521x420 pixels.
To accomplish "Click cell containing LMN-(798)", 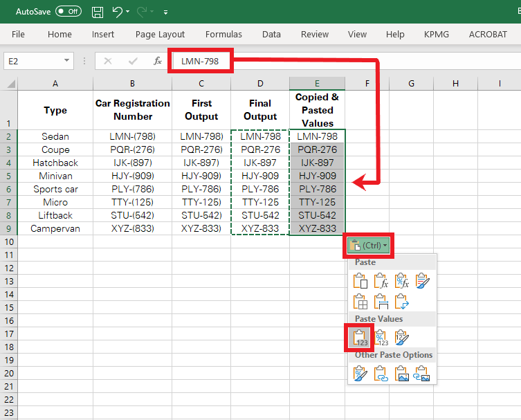I will [x=132, y=136].
